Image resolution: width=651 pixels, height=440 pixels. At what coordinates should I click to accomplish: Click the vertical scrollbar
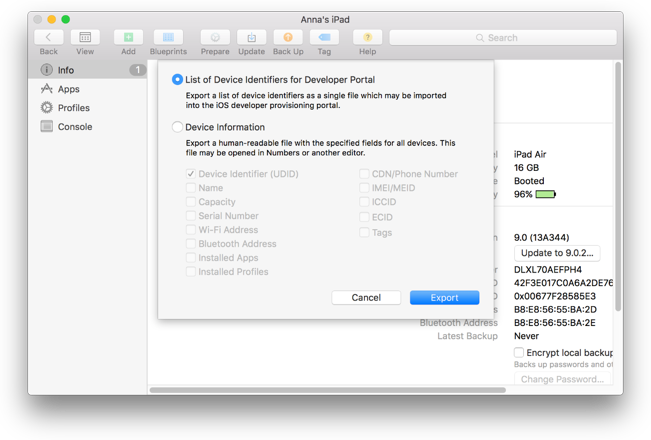618,187
